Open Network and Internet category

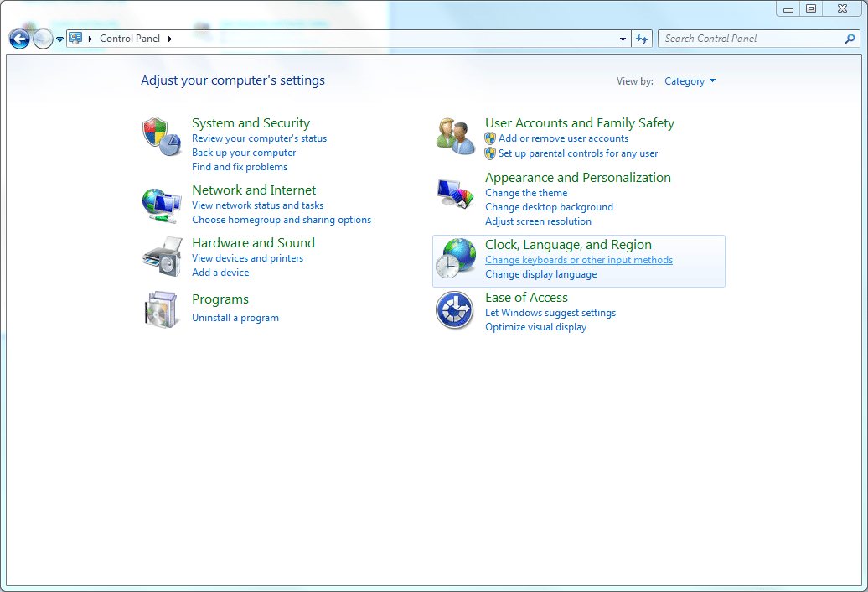pos(254,190)
